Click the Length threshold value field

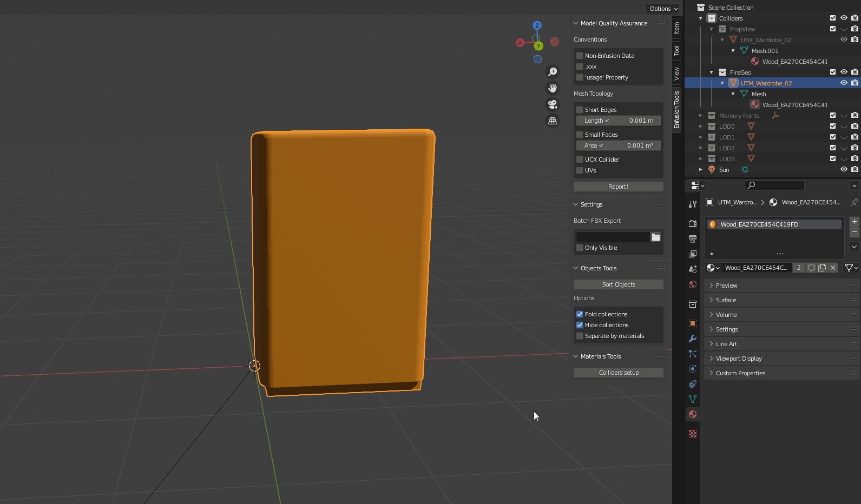(619, 121)
